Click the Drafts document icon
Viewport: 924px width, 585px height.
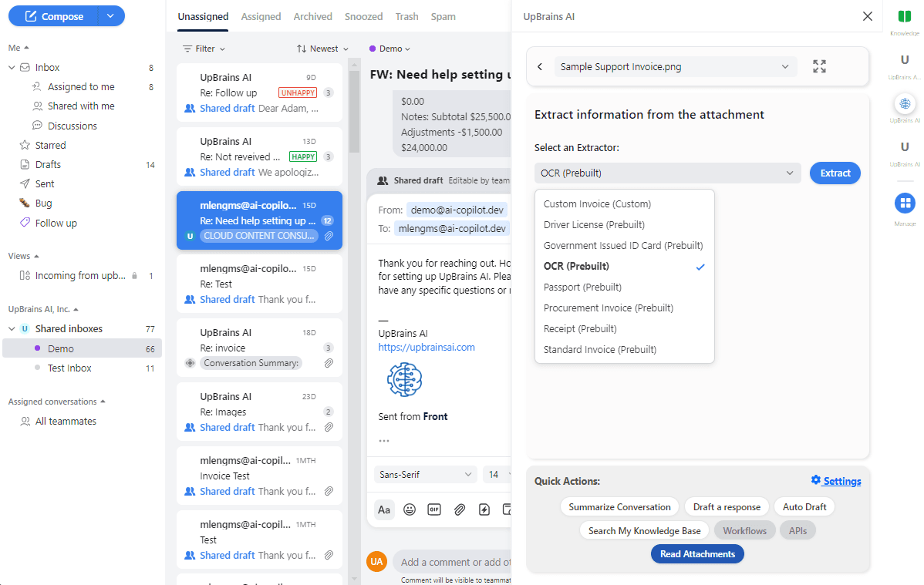[x=25, y=164]
